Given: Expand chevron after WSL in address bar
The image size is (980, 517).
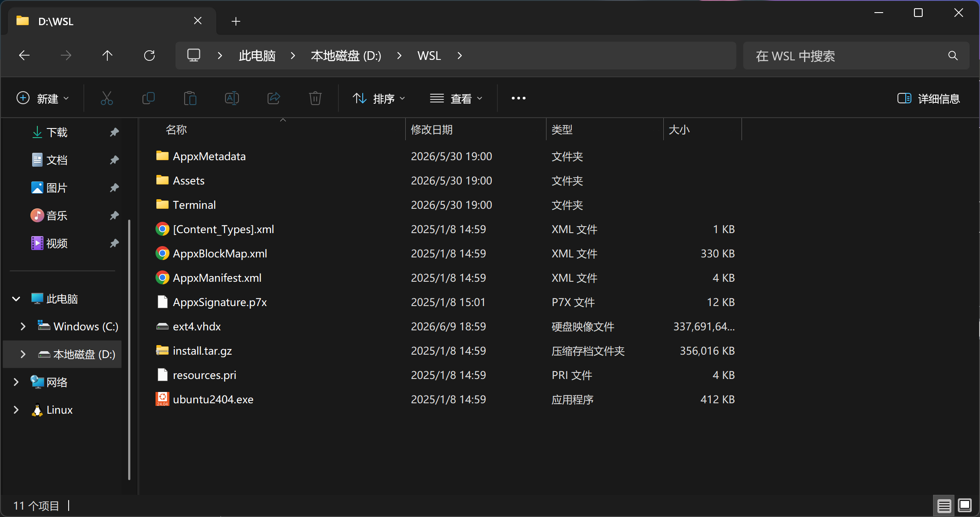Looking at the screenshot, I should point(460,56).
